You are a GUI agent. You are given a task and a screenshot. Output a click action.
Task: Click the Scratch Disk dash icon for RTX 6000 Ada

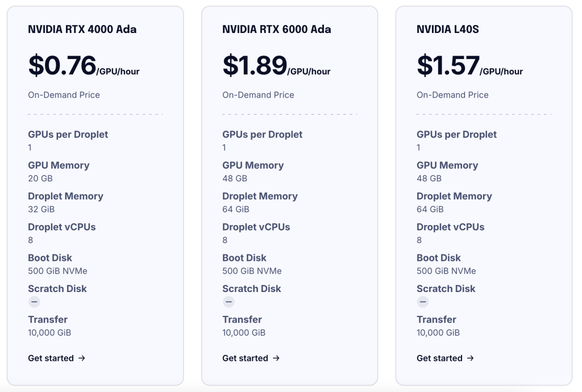pos(228,302)
